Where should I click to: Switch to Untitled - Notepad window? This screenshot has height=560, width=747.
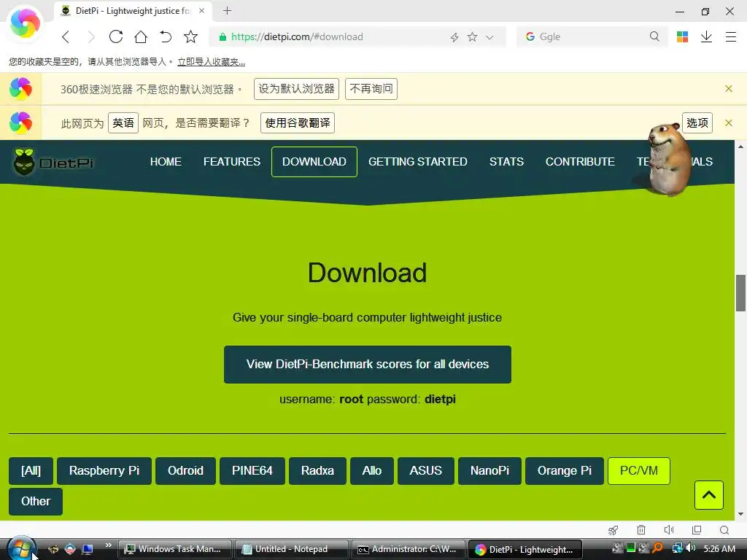292,549
